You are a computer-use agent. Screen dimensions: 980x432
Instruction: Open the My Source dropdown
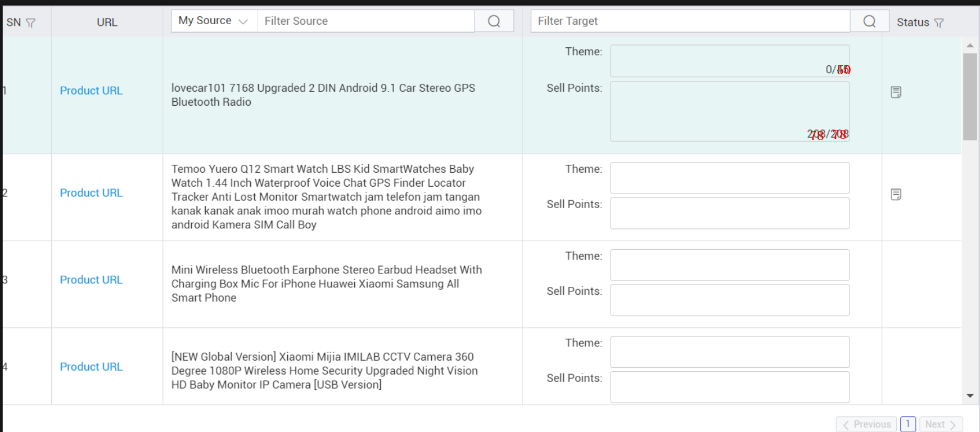tap(214, 21)
